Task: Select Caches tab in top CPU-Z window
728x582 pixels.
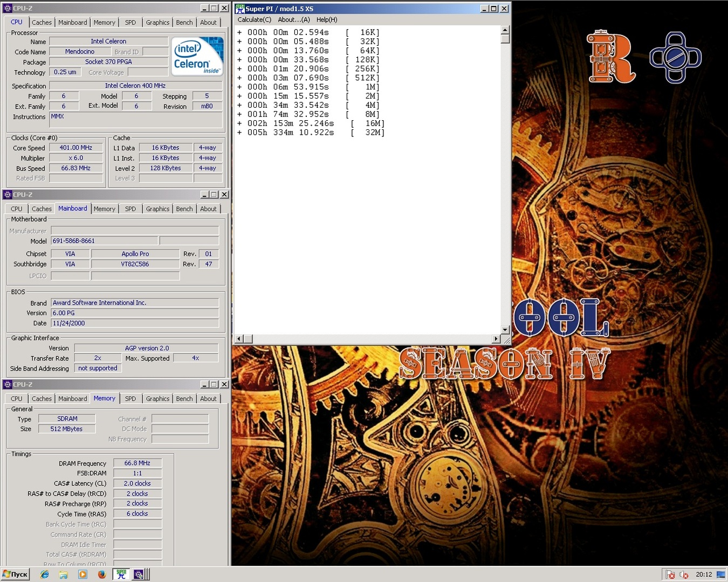Action: click(x=42, y=23)
